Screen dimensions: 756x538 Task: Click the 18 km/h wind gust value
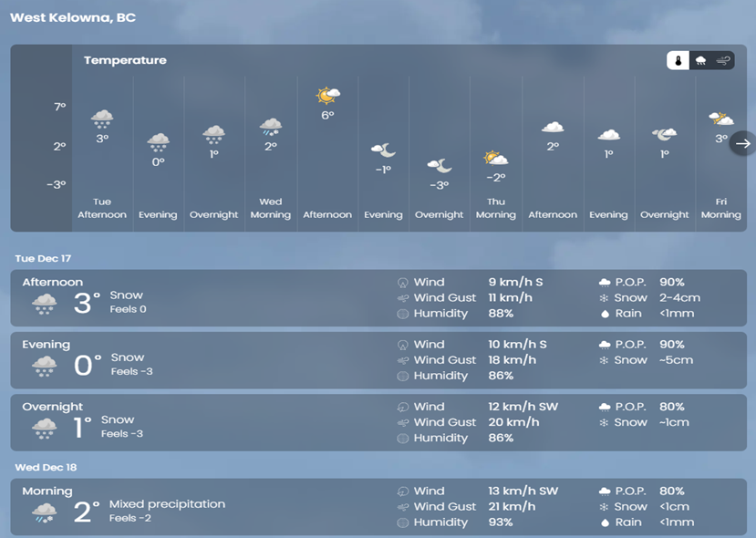[512, 360]
